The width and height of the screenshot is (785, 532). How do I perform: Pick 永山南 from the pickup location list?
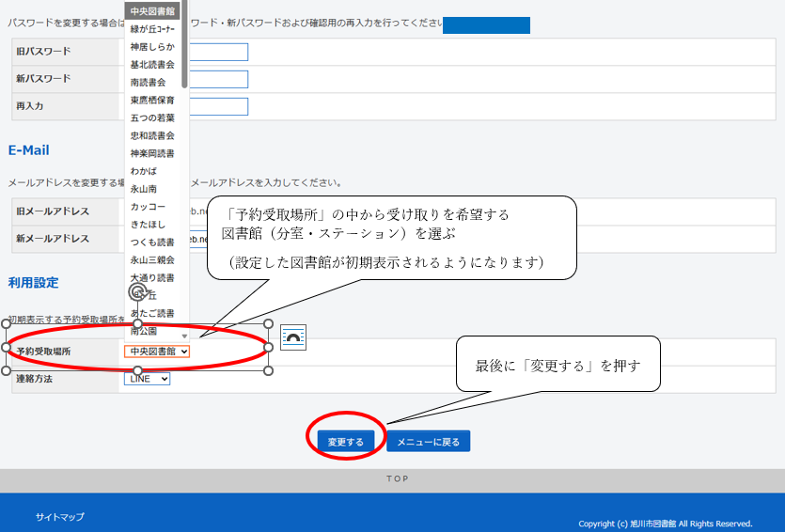(x=144, y=189)
